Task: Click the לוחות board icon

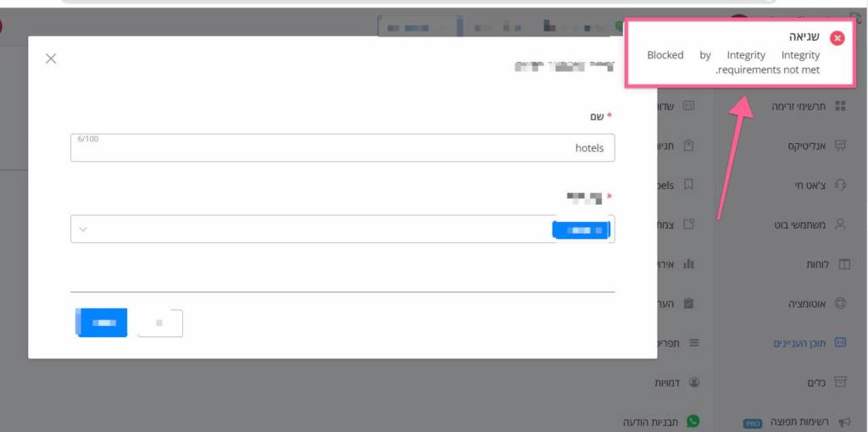Action: [843, 264]
